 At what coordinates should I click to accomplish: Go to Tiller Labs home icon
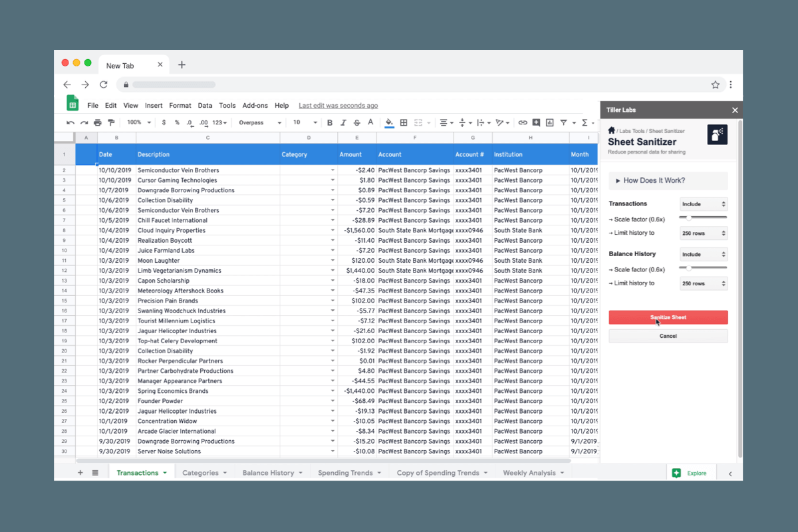612,130
